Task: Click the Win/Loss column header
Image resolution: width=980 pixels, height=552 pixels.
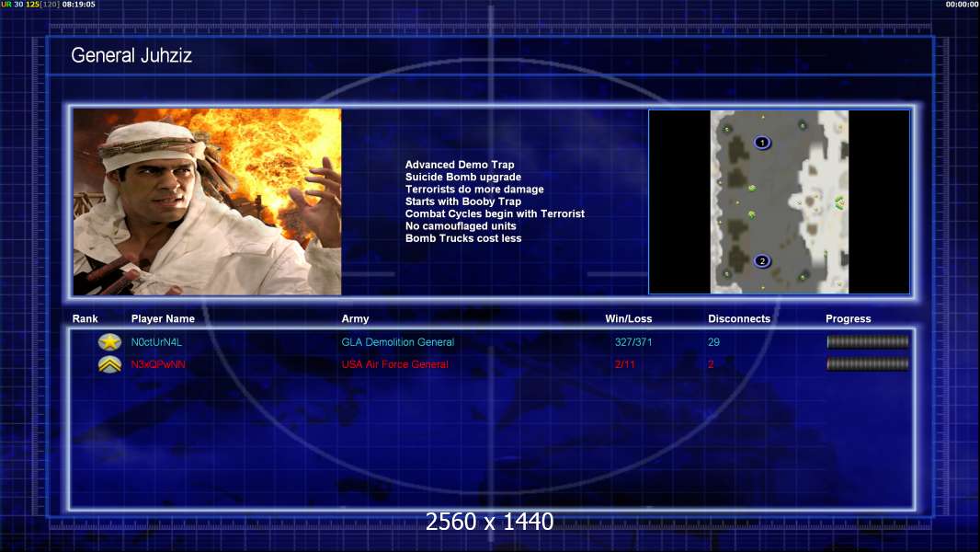Action: [x=629, y=319]
